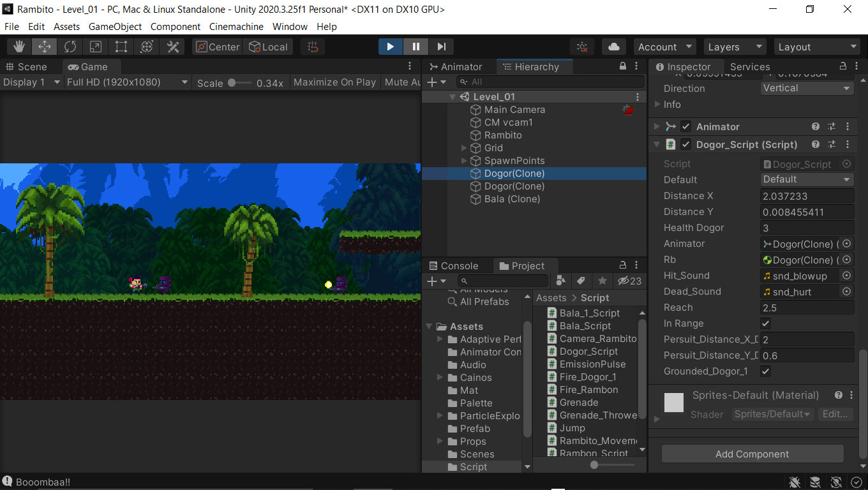Search by type in Project panel

tap(561, 281)
